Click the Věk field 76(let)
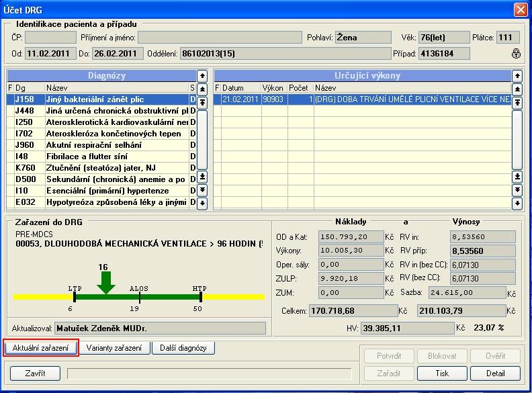Viewport: 532px width, 393px height. coord(444,38)
